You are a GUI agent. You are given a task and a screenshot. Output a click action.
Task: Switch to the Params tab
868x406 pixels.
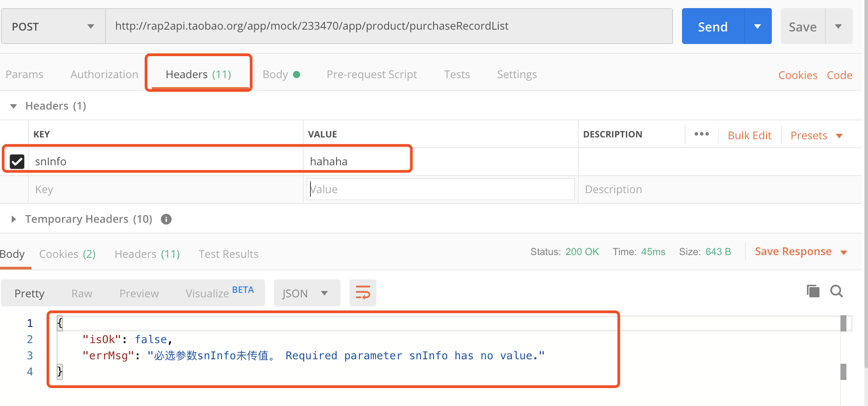tap(24, 75)
